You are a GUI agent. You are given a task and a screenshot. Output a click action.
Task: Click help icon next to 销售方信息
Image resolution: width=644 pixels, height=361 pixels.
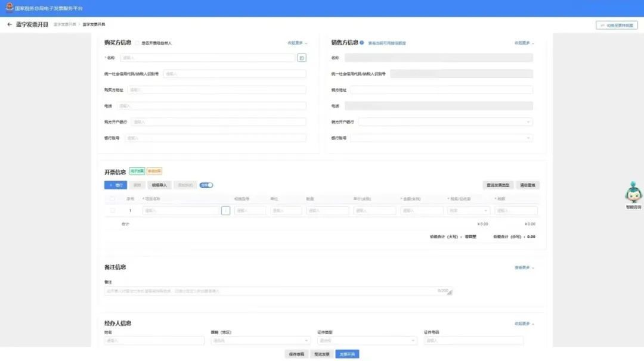[362, 43]
